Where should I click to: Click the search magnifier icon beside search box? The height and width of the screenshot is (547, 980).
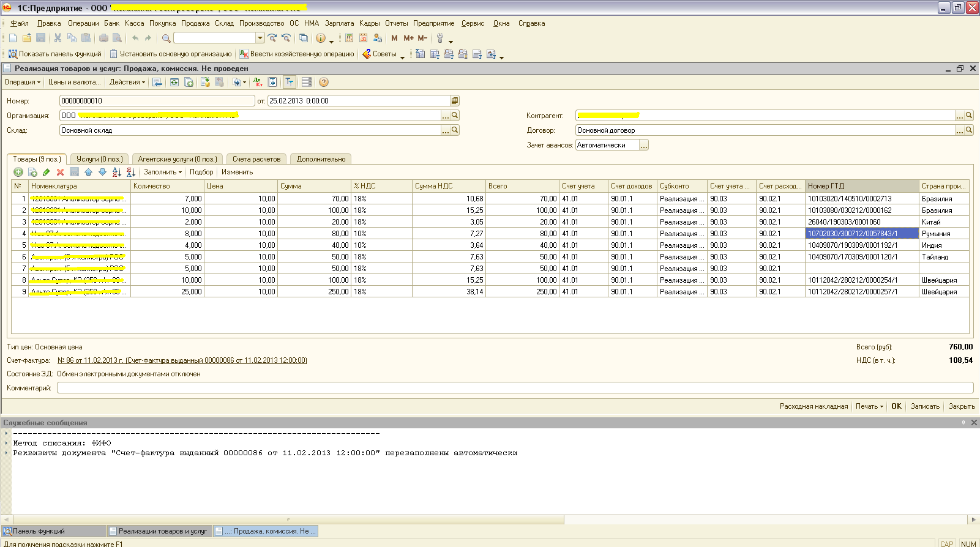166,38
